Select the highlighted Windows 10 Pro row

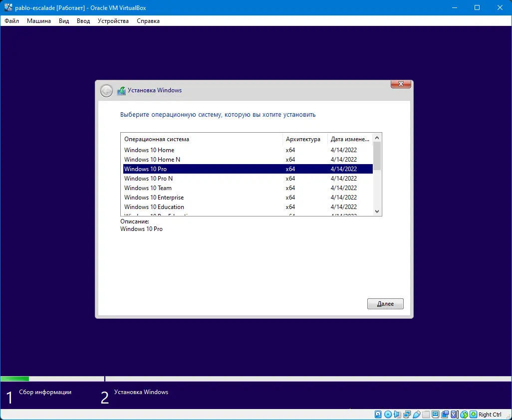248,169
